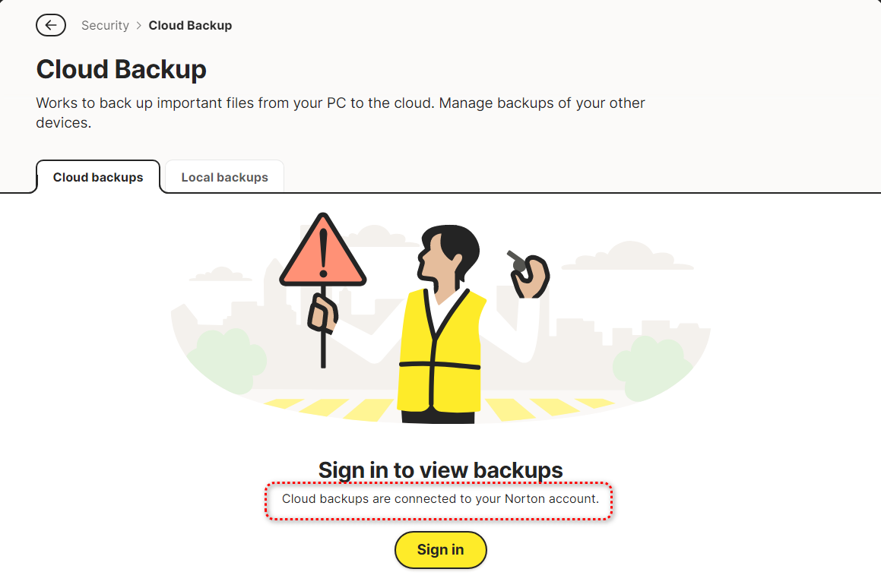Switch to the Cloud backups tab
Viewport: 881px width, 588px height.
pyautogui.click(x=98, y=178)
